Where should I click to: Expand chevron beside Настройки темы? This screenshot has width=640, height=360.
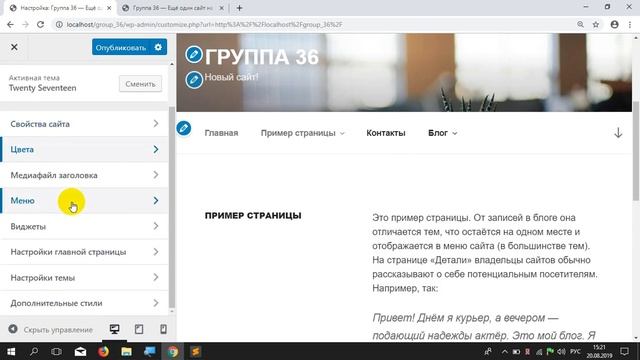point(156,277)
